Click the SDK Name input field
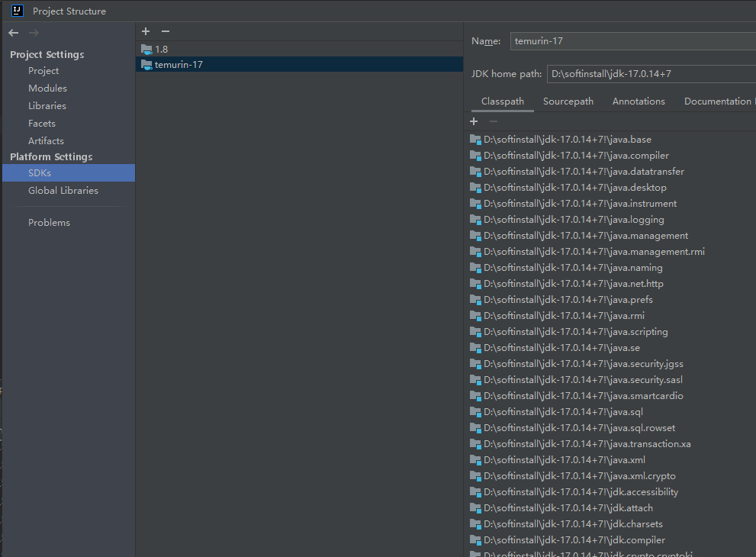This screenshot has width=756, height=557. click(x=633, y=41)
